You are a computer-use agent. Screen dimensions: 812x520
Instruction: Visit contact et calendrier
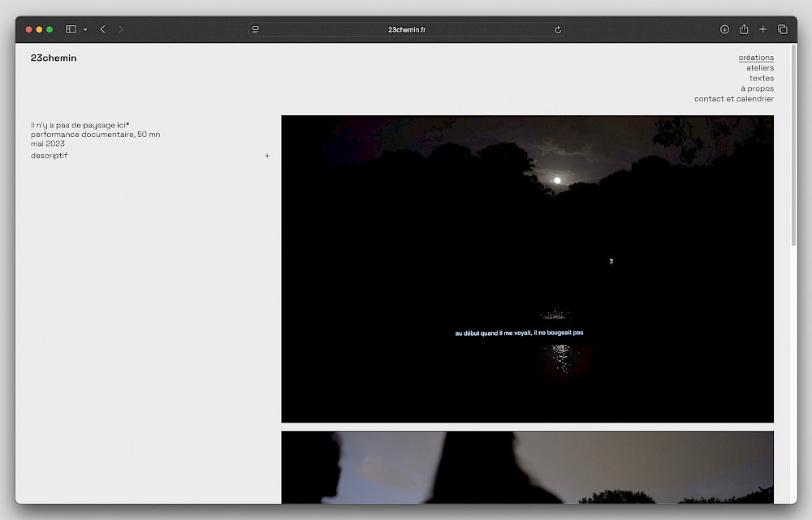pyautogui.click(x=733, y=99)
